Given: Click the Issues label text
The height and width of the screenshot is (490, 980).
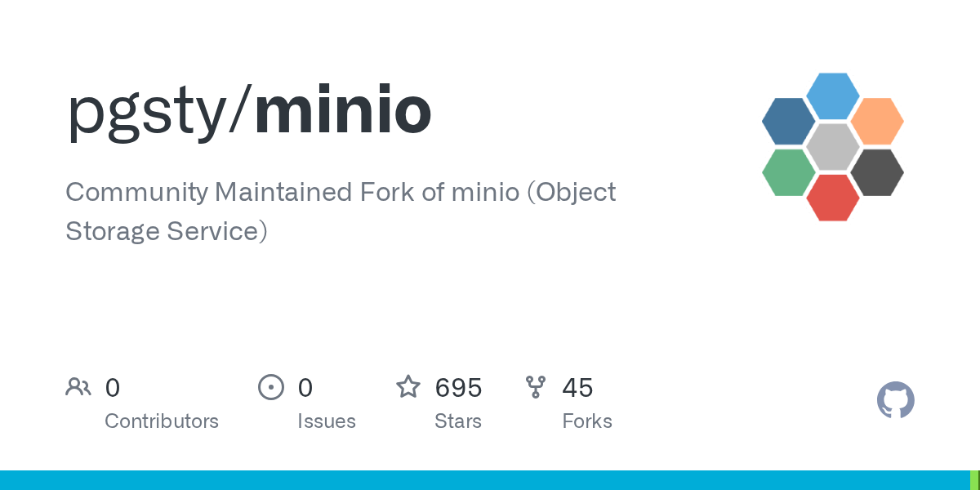Looking at the screenshot, I should (327, 421).
